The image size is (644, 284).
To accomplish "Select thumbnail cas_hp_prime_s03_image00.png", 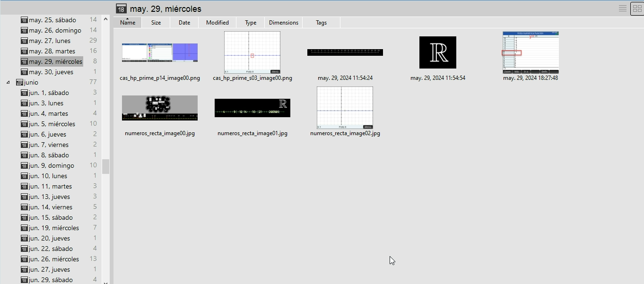I will tap(252, 52).
